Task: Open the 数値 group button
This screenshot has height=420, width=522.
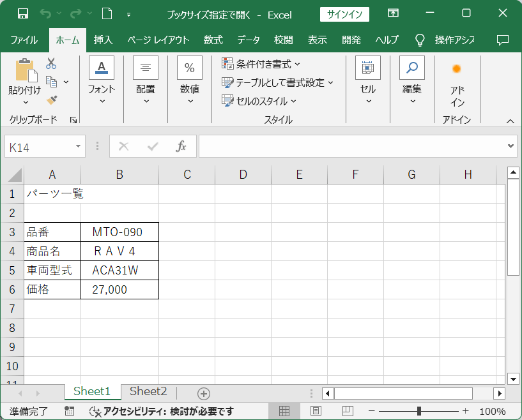Action: 190,80
